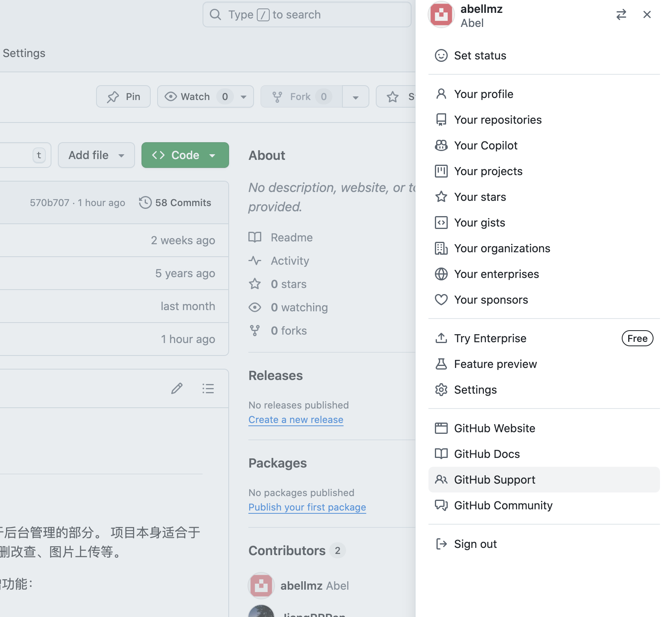
Task: Open GitHub Docs
Action: [544, 454]
